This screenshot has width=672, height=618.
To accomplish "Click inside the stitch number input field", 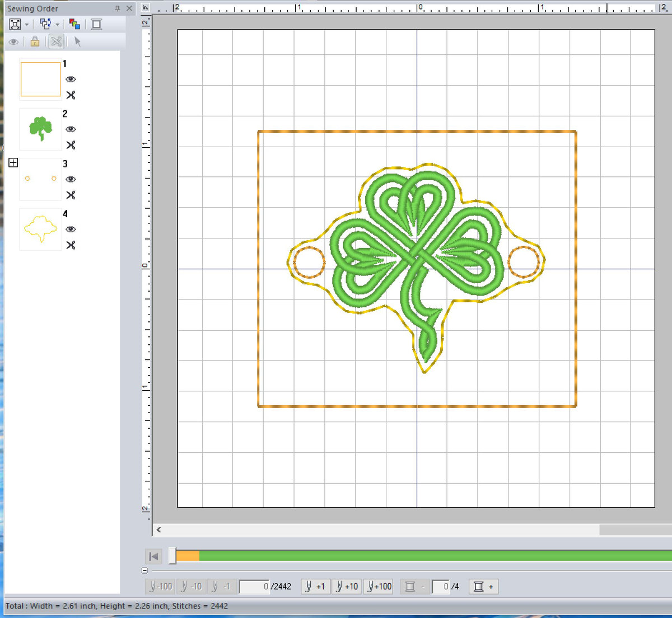I will (x=255, y=587).
